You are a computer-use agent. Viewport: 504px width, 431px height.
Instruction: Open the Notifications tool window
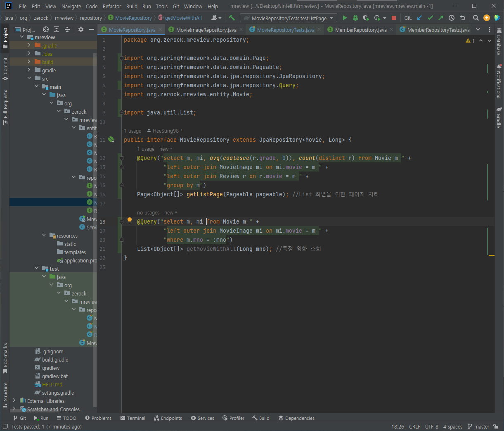coord(499,81)
